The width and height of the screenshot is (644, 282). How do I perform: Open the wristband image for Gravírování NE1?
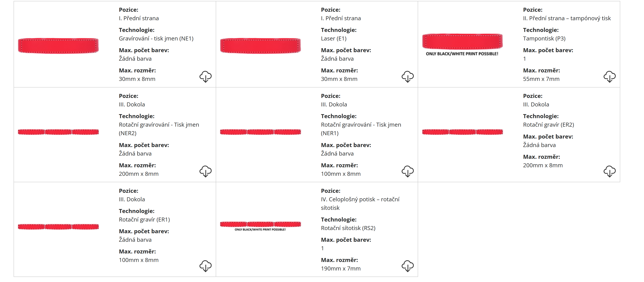coord(58,46)
